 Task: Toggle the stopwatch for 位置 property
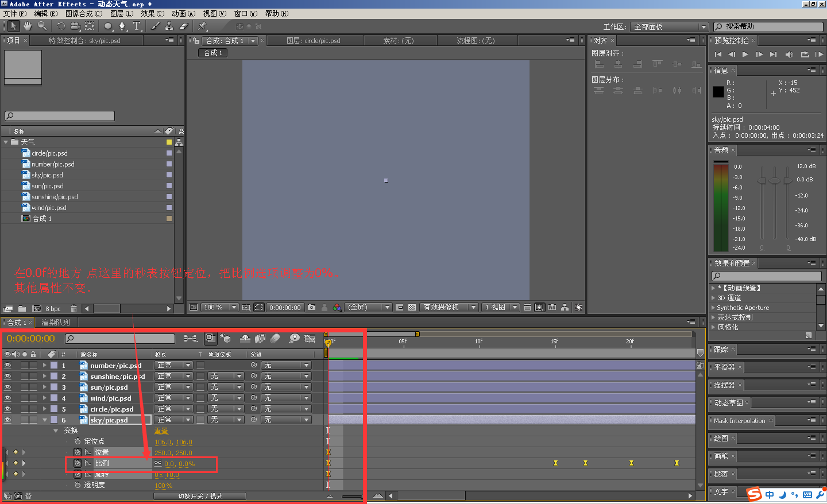pos(78,452)
